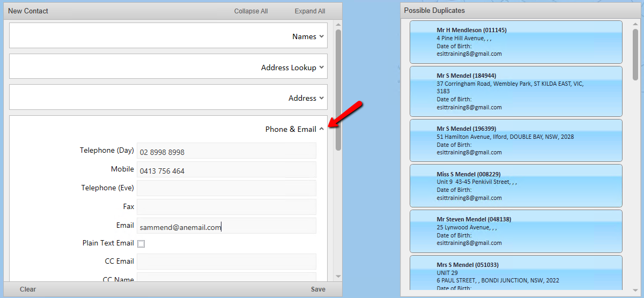Viewport: 644px width, 298px height.
Task: Click the New Contact scroll down arrow
Action: tap(338, 277)
